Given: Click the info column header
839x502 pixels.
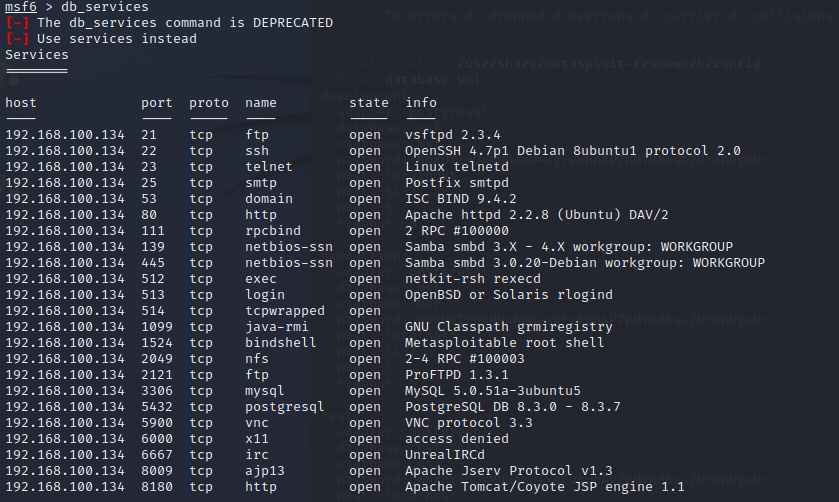Looking at the screenshot, I should click(421, 103).
